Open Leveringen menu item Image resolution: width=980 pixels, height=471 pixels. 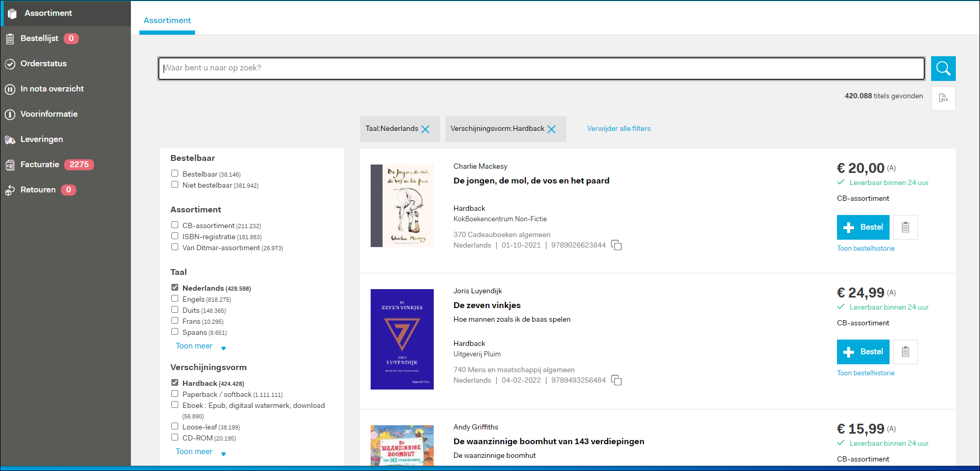[x=42, y=139]
